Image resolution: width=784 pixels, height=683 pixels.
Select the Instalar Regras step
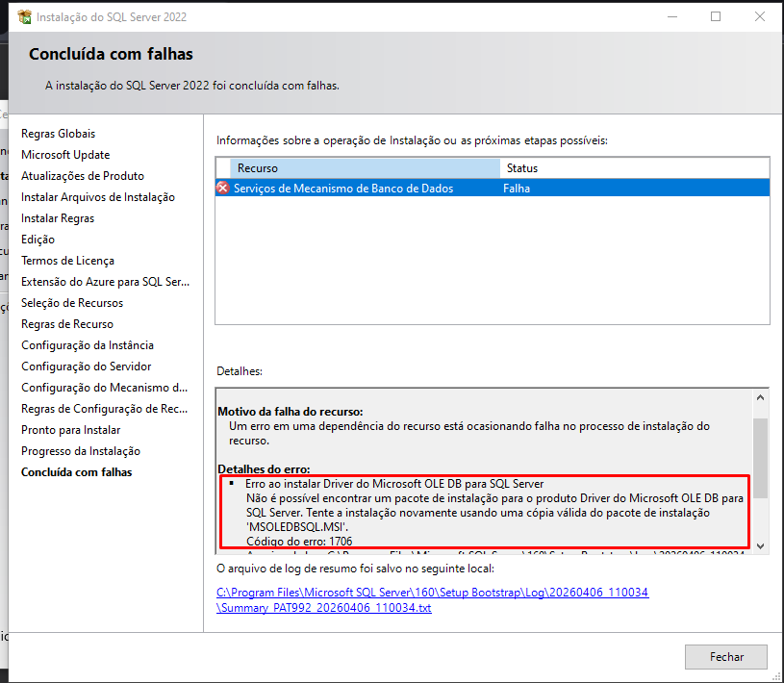coord(58,218)
